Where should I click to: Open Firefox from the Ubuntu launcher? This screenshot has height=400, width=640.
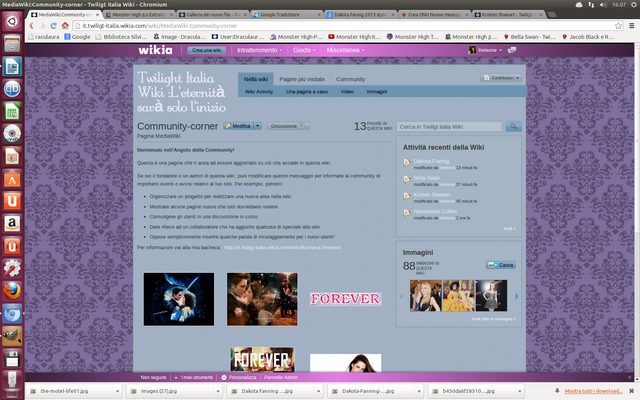(12, 291)
